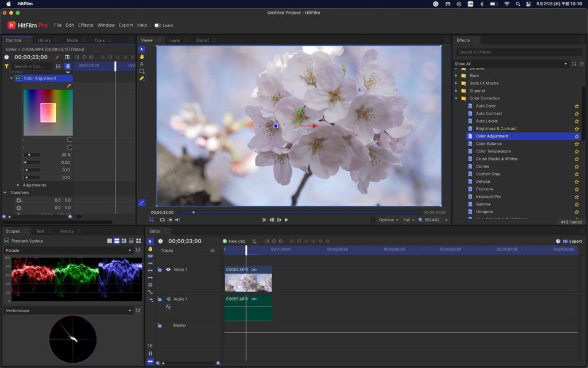Viewport: 588px width, 368px height.
Task: Click the Audio 1 track waveform icon
Action: coord(168,307)
